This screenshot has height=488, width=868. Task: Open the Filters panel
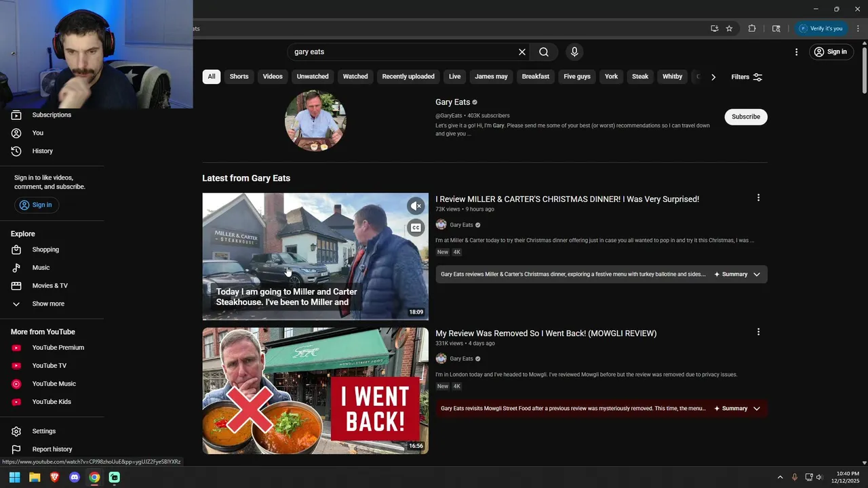point(747,77)
